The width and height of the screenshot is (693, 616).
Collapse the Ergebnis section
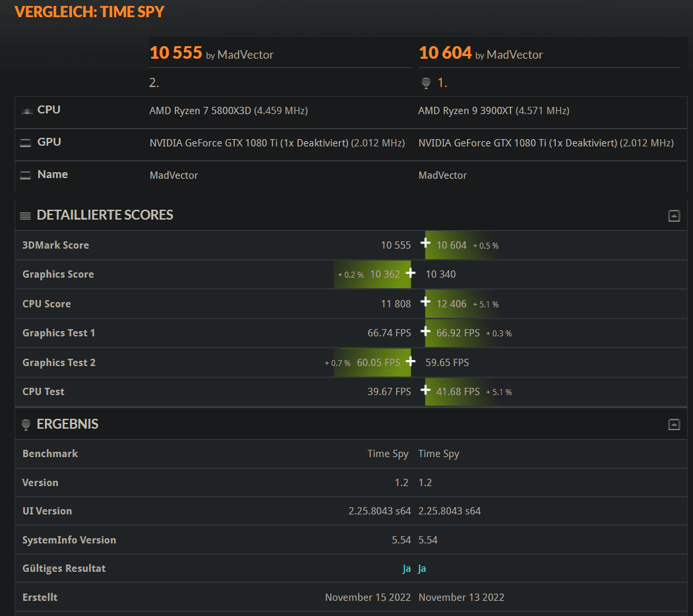[x=674, y=425]
